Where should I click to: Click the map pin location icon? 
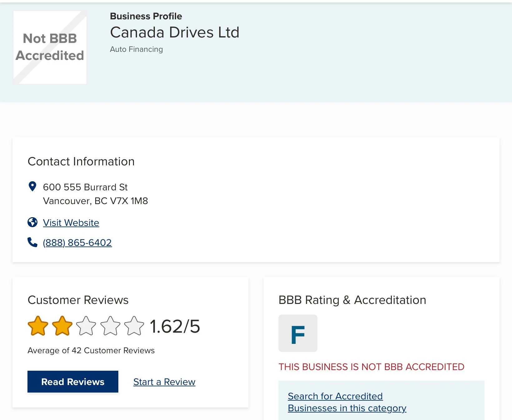point(32,186)
